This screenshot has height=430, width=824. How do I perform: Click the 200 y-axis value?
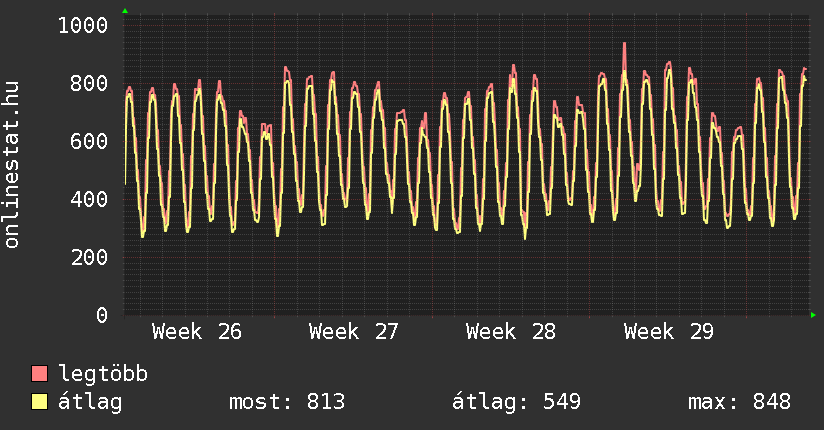click(89, 257)
